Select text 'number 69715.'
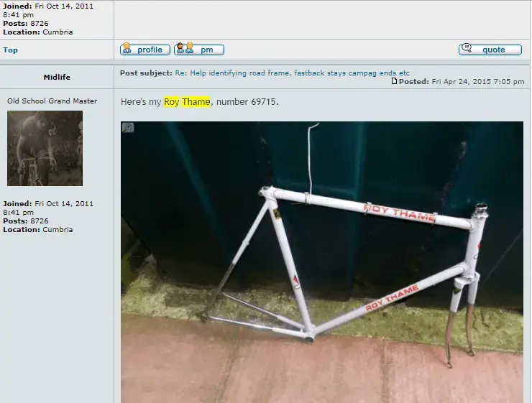This screenshot has height=403, width=532. point(247,102)
